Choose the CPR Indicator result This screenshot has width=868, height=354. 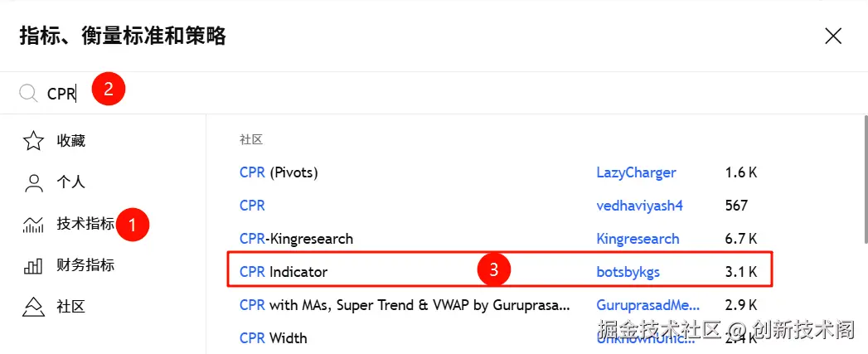tap(284, 271)
